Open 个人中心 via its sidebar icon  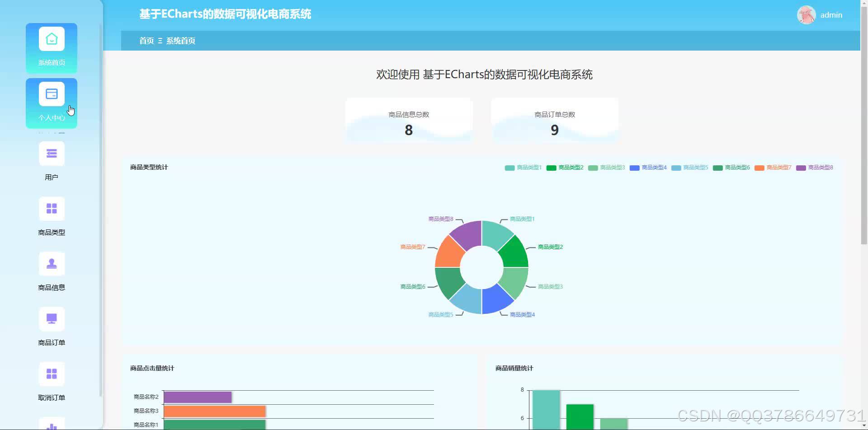52,93
